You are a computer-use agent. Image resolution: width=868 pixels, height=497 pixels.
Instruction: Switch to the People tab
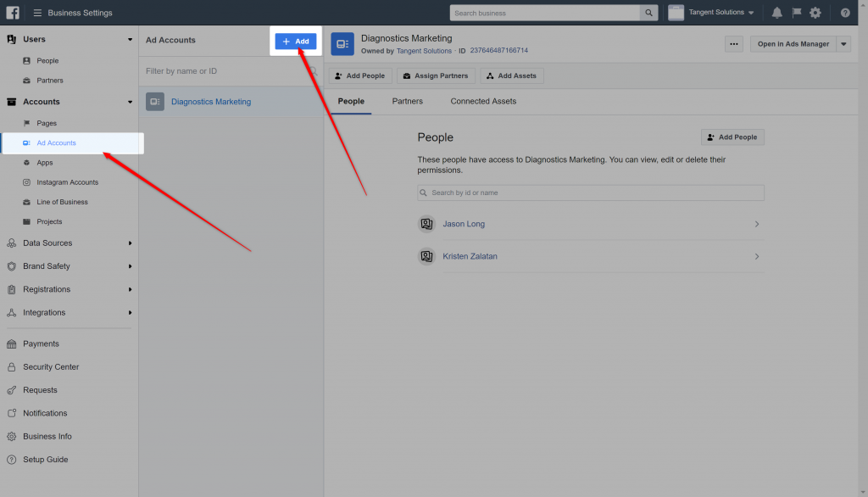pyautogui.click(x=351, y=102)
